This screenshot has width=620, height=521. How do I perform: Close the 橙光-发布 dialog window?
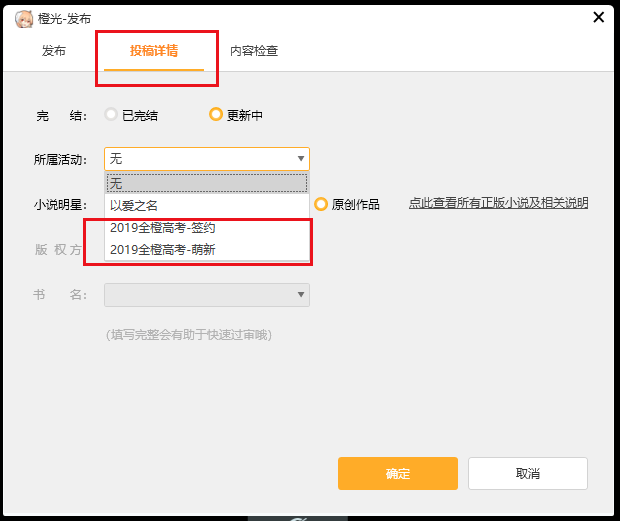click(598, 17)
